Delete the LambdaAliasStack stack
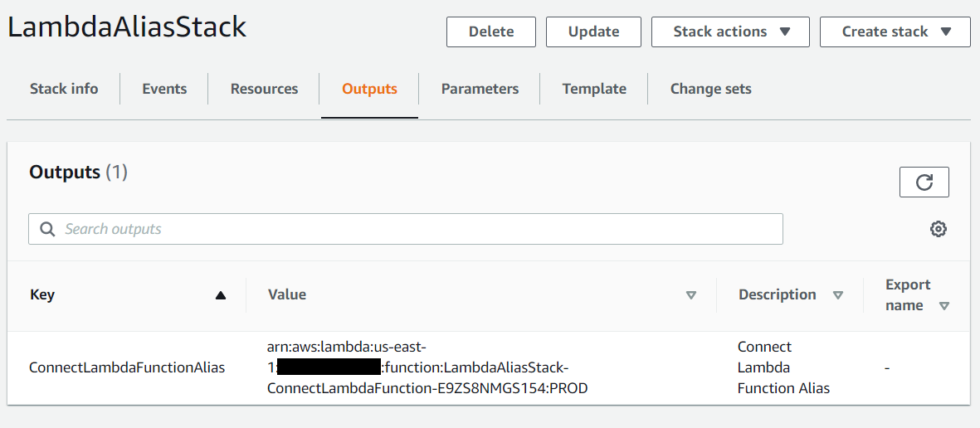Screen dimensions: 980x428 click(x=490, y=32)
